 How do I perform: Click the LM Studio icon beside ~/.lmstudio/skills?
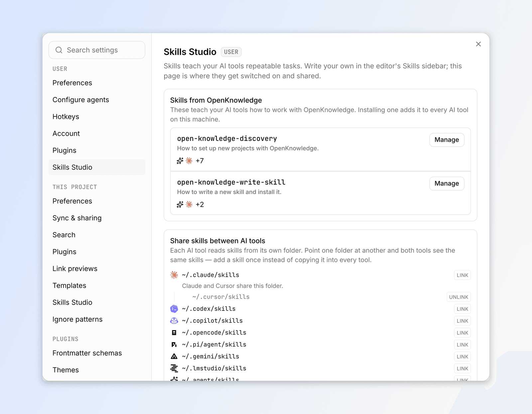[174, 368]
